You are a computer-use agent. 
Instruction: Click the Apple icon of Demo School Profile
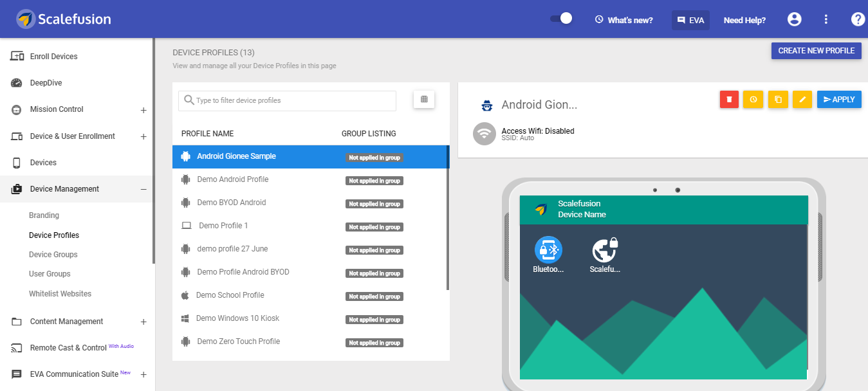coord(185,295)
